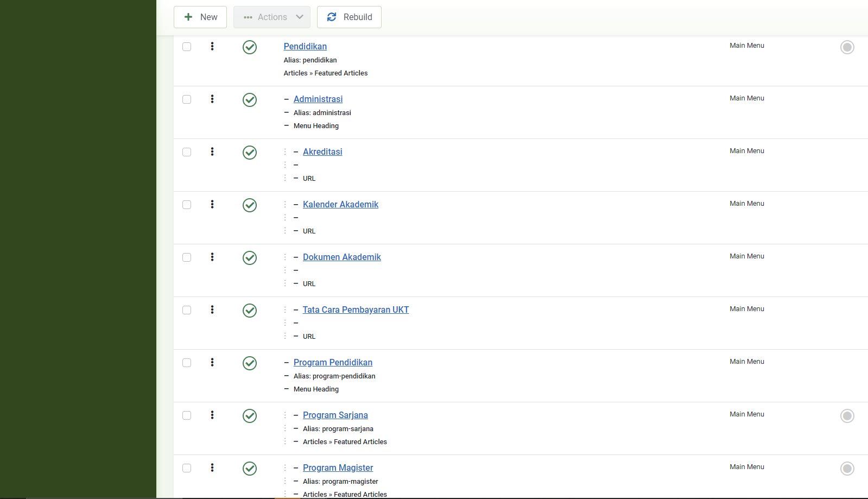The width and height of the screenshot is (868, 499).
Task: Toggle published status of Tata Cara Pembayaran UKT
Action: click(x=250, y=311)
